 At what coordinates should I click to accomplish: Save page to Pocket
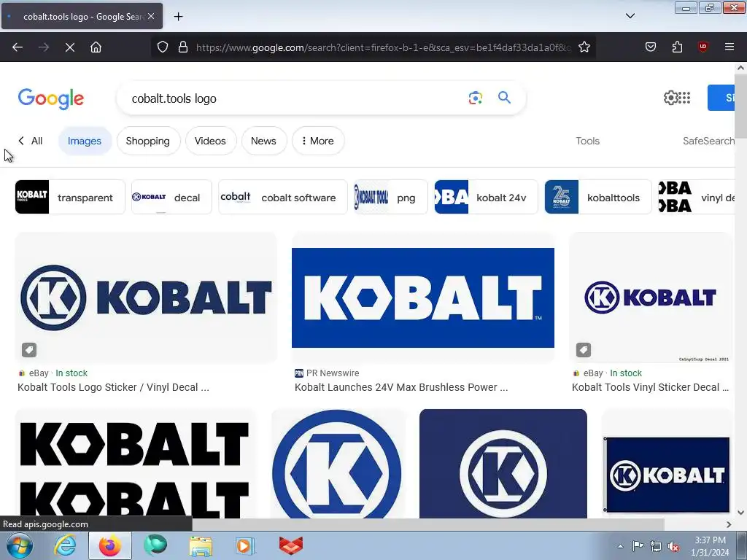650,47
